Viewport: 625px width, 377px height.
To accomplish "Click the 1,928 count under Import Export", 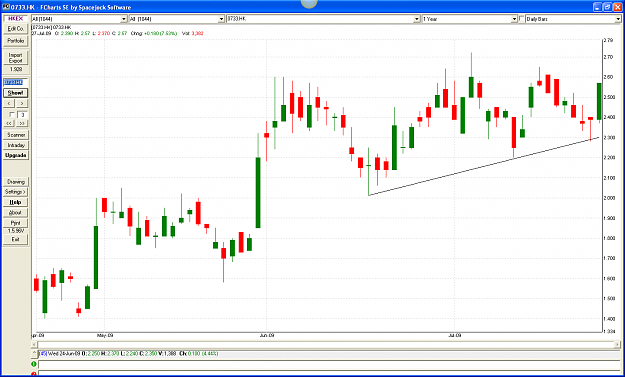I will coord(16,69).
